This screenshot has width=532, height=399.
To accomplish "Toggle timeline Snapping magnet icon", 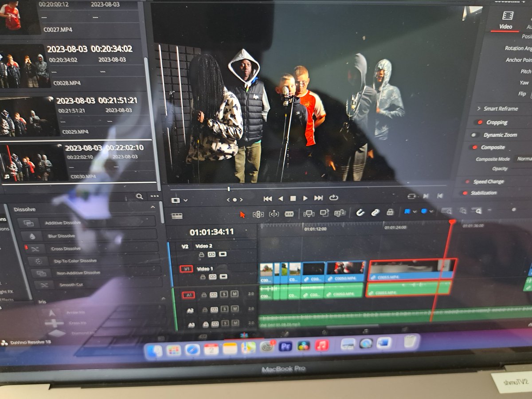I will click(x=360, y=212).
